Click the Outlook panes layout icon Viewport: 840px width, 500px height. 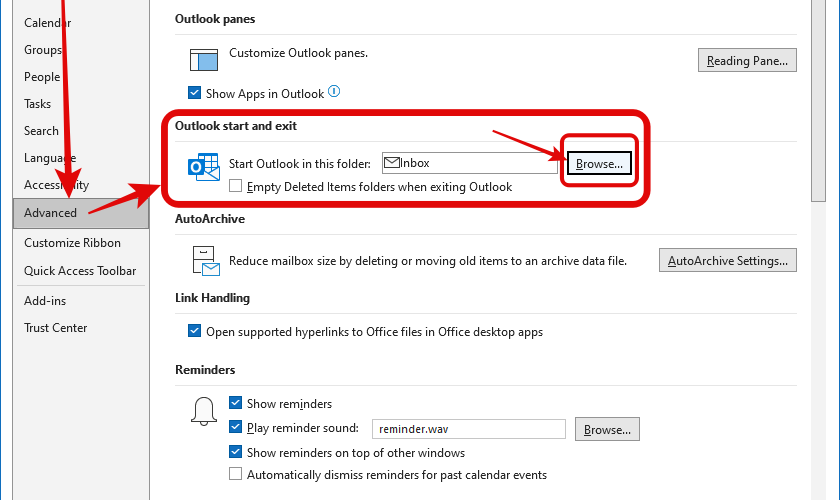point(204,59)
